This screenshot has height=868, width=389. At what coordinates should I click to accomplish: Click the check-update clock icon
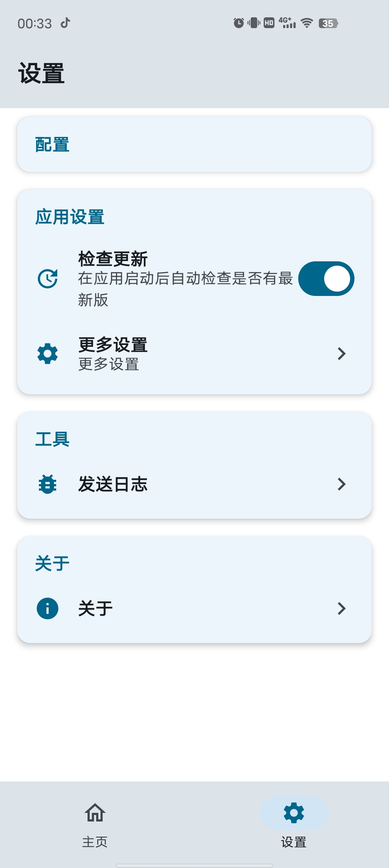48,279
